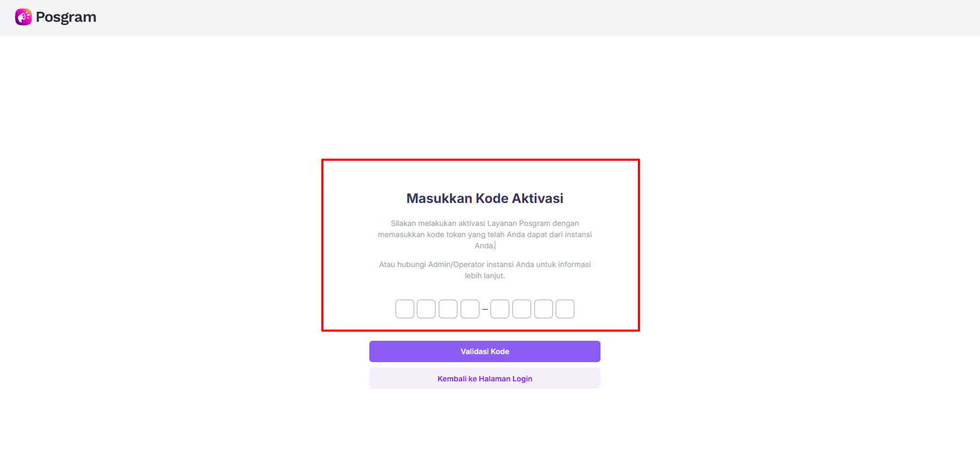
Task: Click the text 'lebih lanjut.'
Action: 485,276
